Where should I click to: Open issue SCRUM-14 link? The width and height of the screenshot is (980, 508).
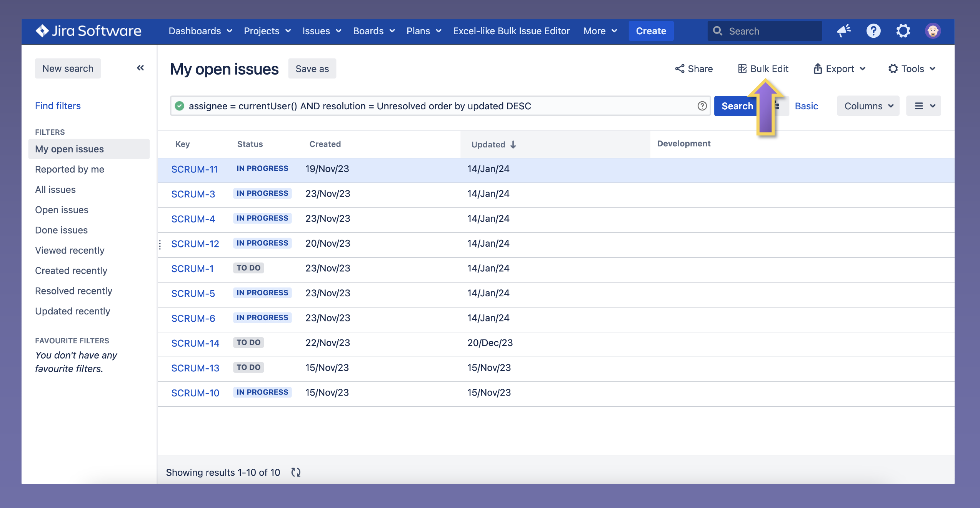pos(195,343)
